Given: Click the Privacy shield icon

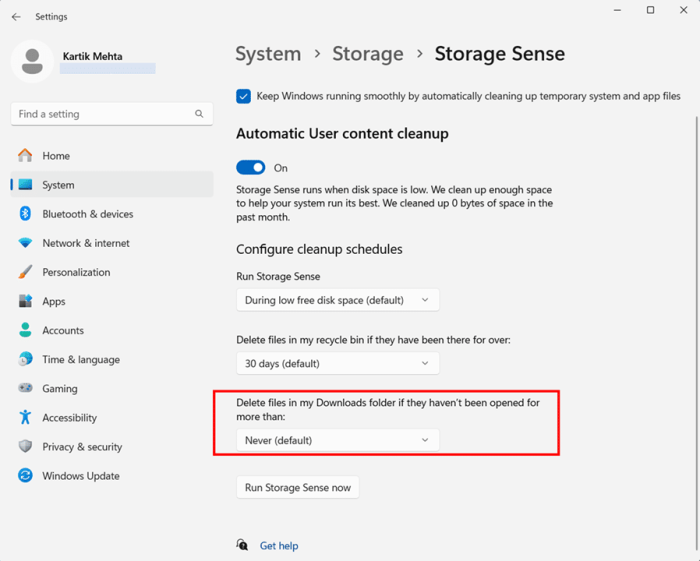Looking at the screenshot, I should click(25, 446).
